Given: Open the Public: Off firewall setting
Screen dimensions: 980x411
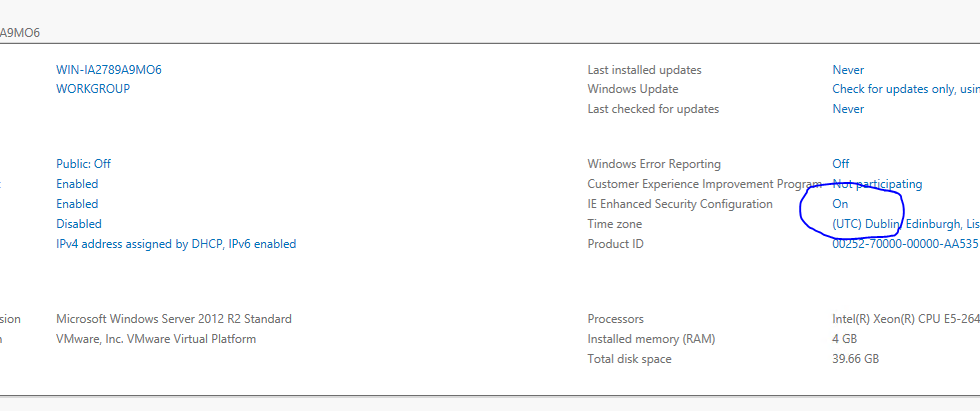Looking at the screenshot, I should (83, 164).
